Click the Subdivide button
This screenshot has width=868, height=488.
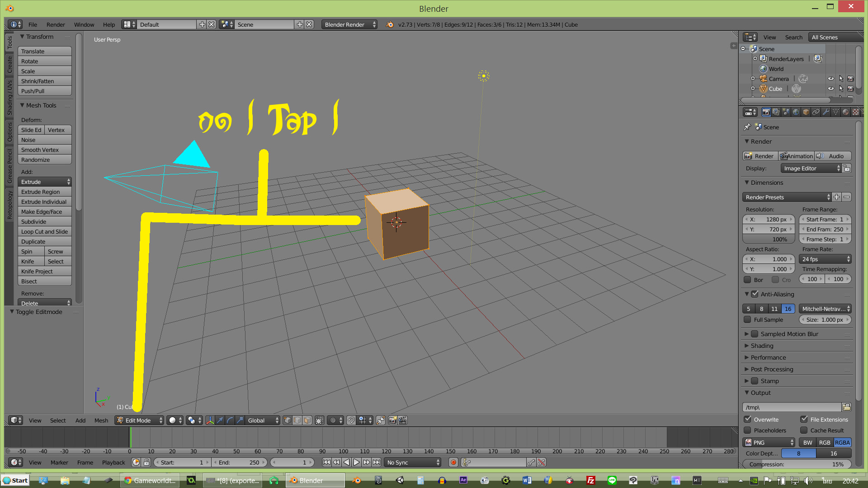coord(44,221)
